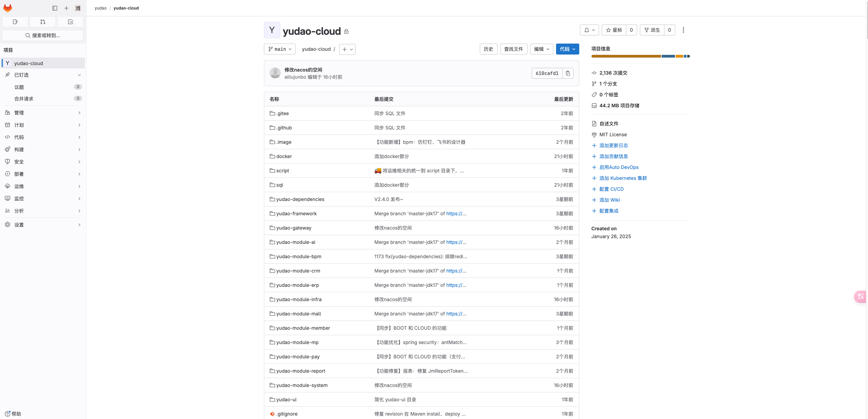
Task: Click the 查找文件 find file button
Action: tap(514, 49)
